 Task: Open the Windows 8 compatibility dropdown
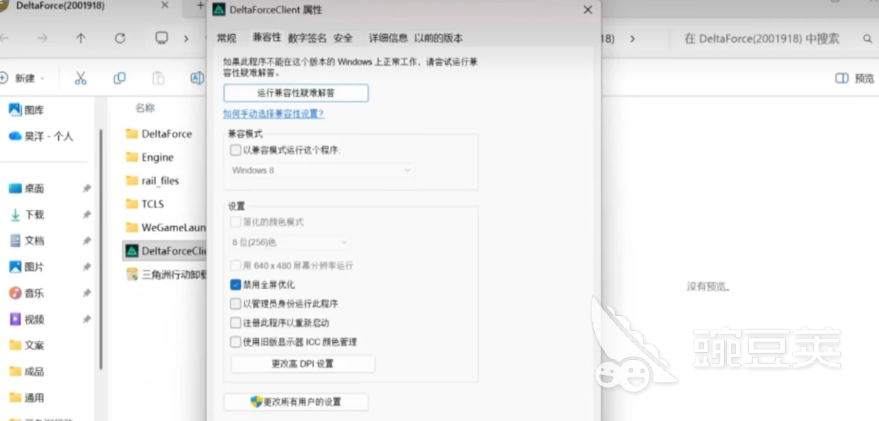click(321, 171)
